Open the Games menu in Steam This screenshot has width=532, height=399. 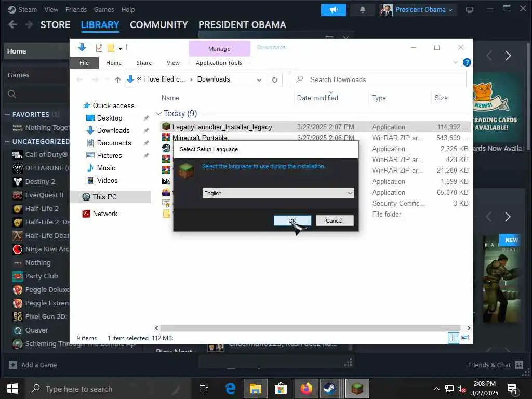104,9
